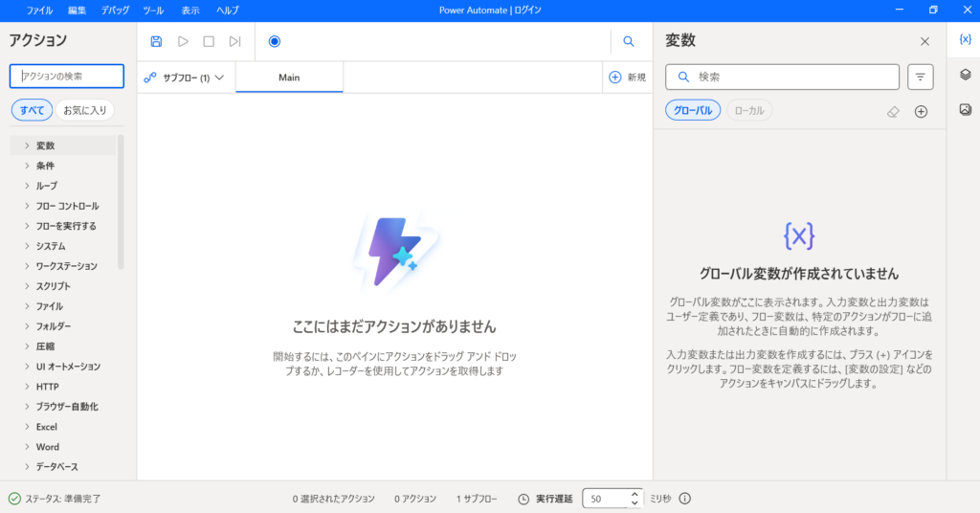The width and height of the screenshot is (980, 513).
Task: Open the ツール menu
Action: click(153, 11)
